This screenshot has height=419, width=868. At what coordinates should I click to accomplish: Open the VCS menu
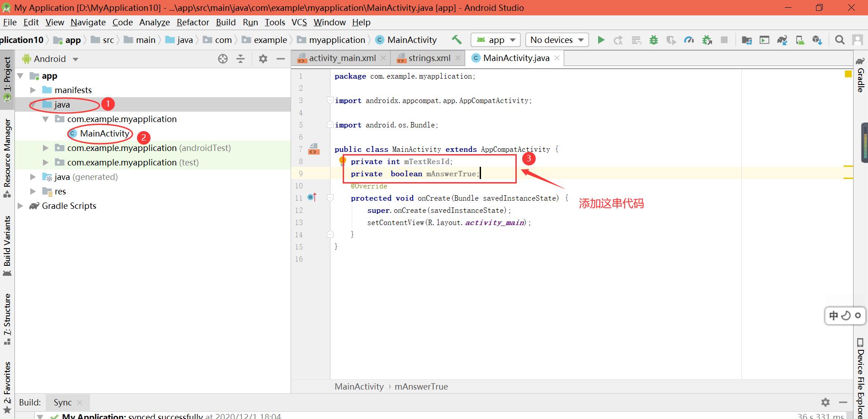click(299, 22)
